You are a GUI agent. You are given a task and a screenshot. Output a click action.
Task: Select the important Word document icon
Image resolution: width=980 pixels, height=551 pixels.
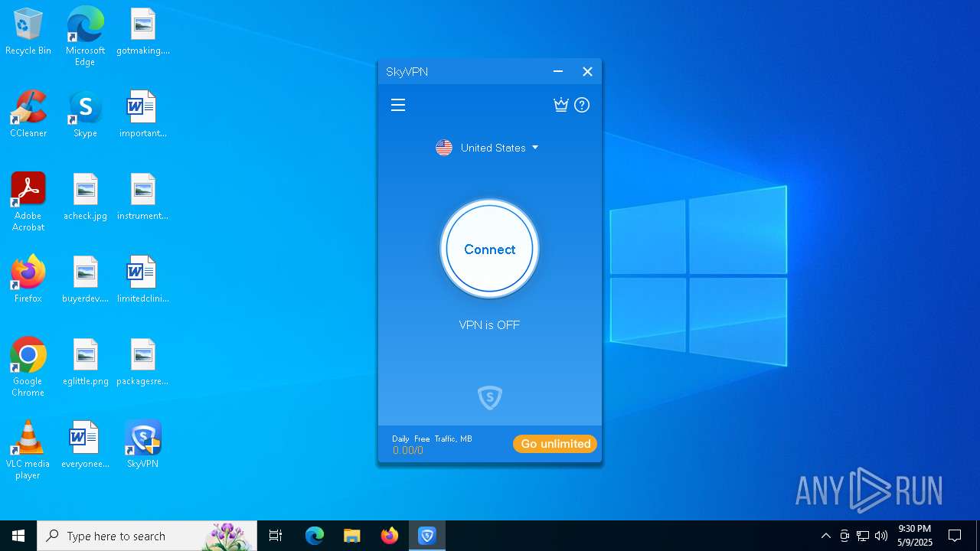(x=143, y=115)
